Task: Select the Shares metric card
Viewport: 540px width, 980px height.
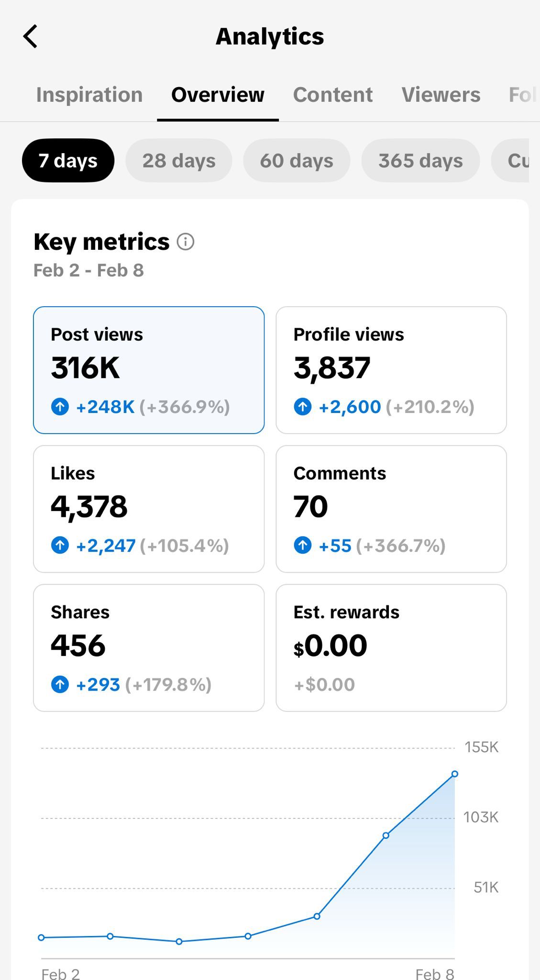Action: 149,647
